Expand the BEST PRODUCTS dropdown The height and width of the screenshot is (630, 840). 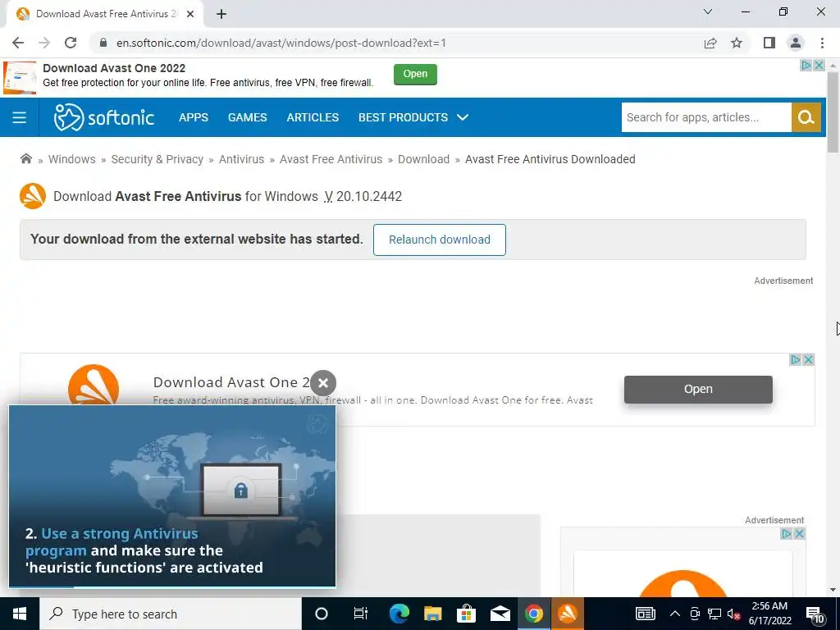pos(413,117)
